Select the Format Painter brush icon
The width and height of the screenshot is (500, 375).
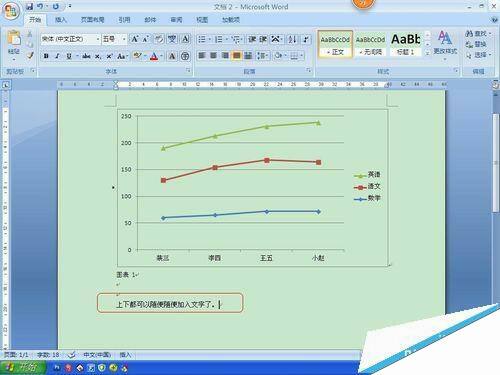click(30, 56)
